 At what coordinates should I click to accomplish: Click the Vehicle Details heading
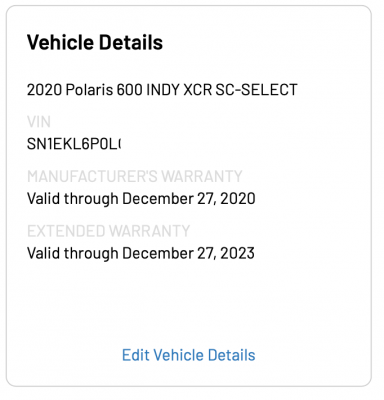[x=95, y=42]
